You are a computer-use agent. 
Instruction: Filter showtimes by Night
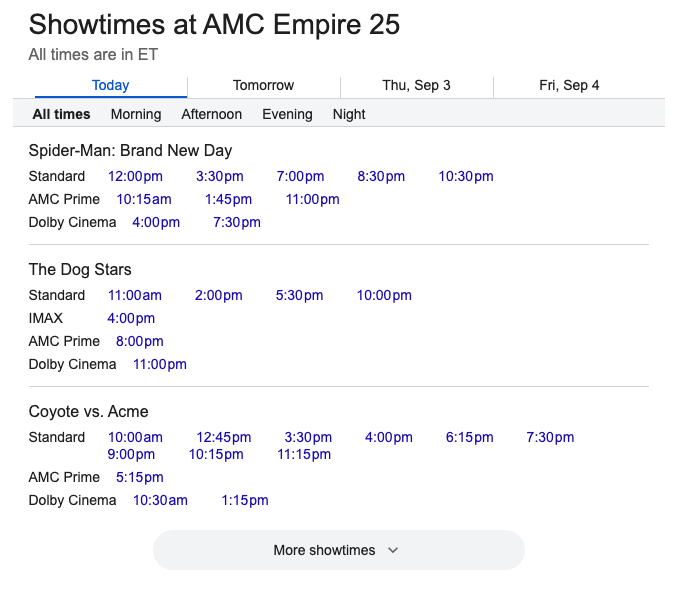pos(349,114)
